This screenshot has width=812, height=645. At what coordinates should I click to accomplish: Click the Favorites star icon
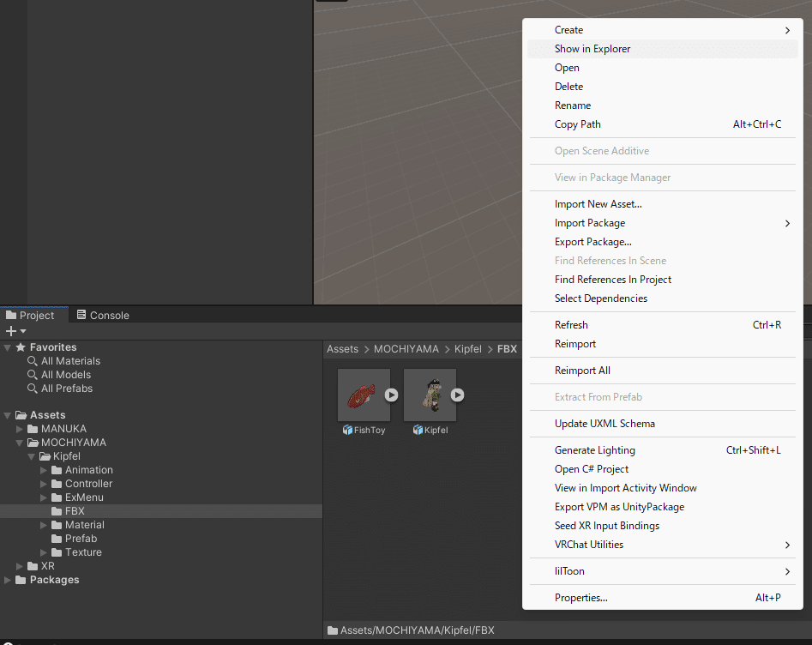pos(19,347)
